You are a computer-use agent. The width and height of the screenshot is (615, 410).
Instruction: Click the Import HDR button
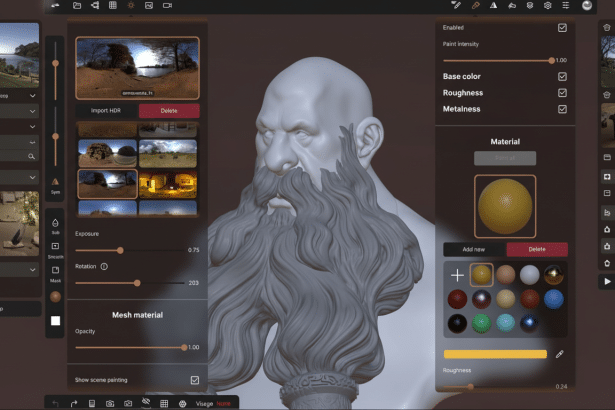coord(106,111)
